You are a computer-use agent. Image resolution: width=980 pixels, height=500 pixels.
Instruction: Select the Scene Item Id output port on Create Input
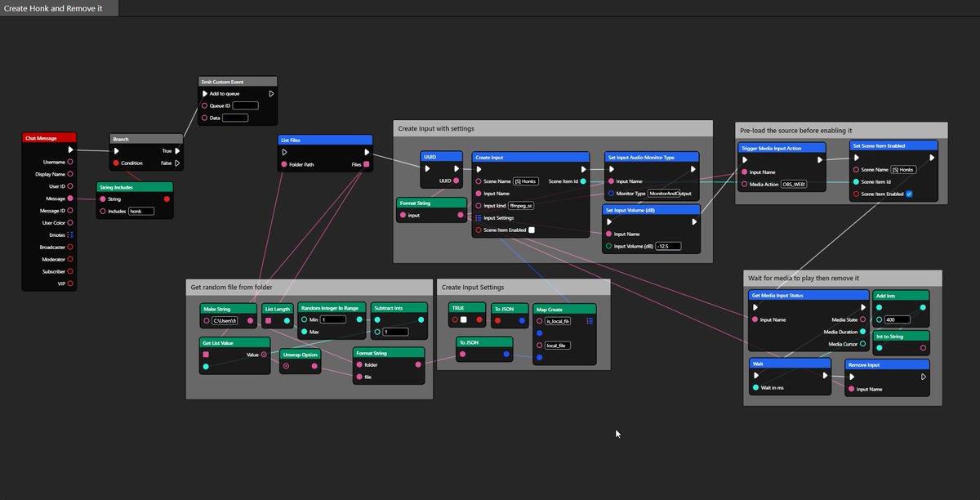(x=584, y=181)
